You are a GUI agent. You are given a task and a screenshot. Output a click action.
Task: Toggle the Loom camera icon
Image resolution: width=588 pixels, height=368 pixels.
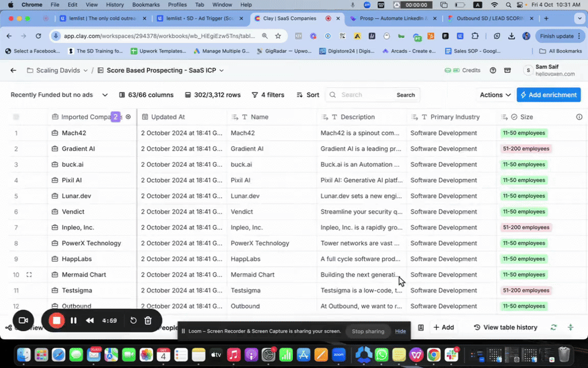click(x=23, y=320)
